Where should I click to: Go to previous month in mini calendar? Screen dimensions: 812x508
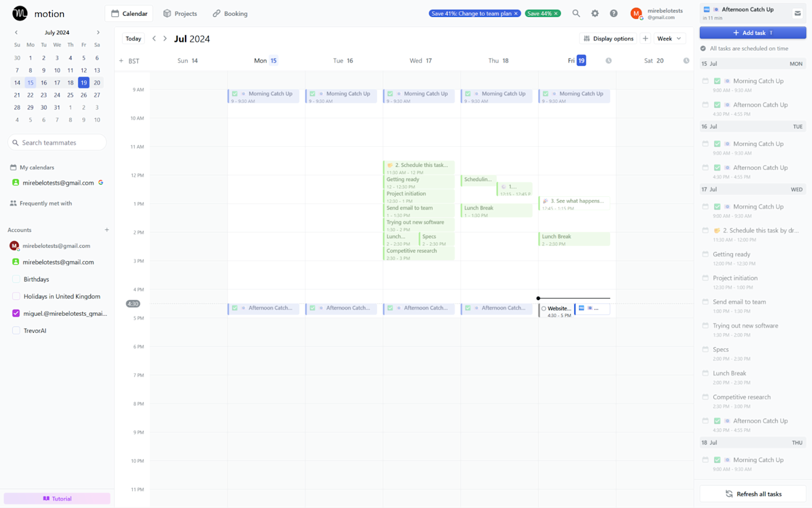tap(16, 33)
